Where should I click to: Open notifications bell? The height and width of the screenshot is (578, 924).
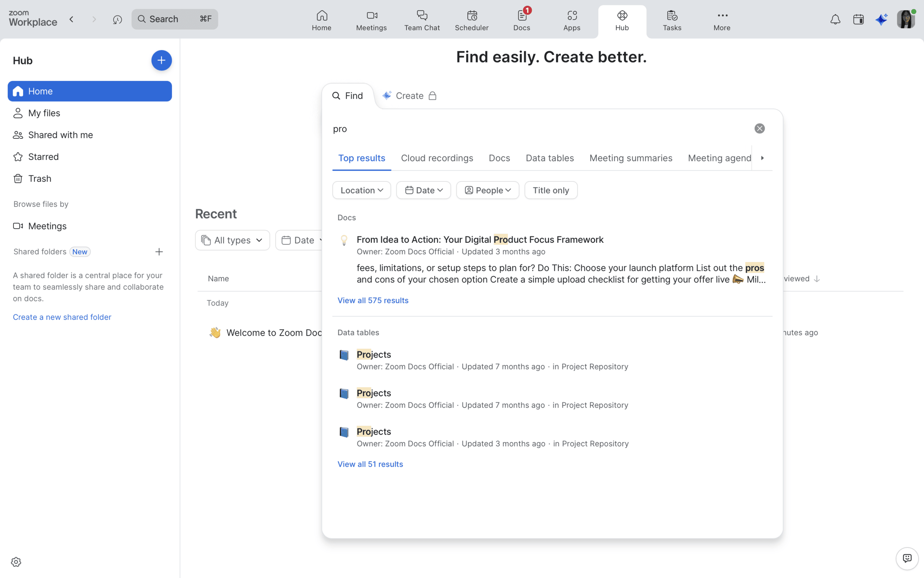coord(835,19)
